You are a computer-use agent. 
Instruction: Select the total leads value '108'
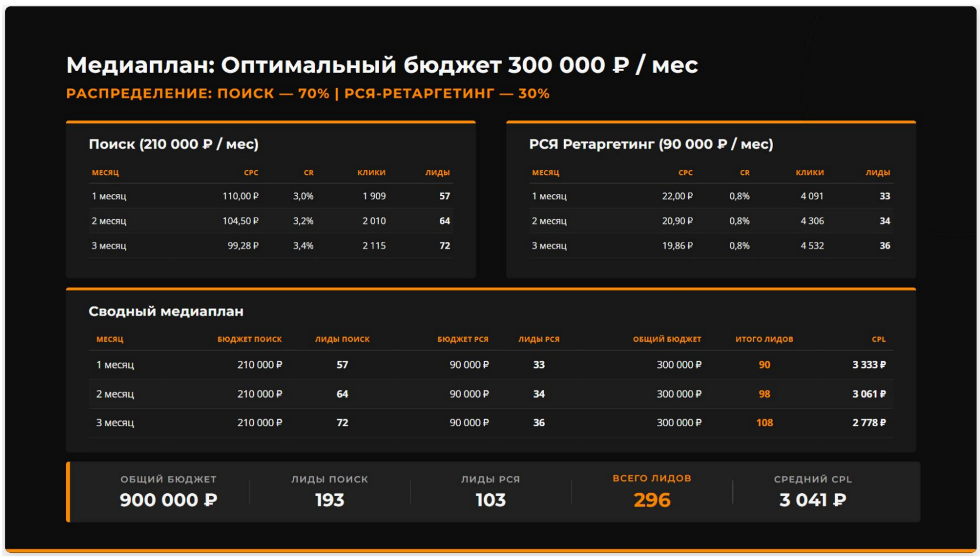(764, 423)
